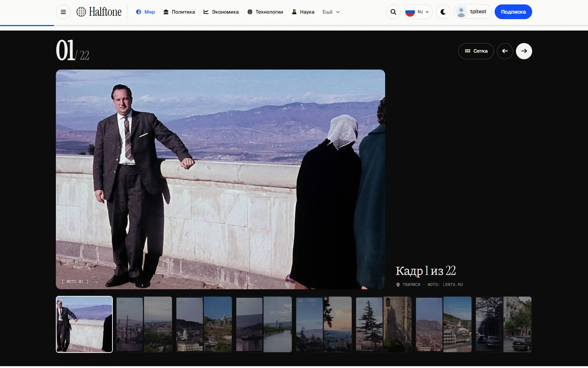Click the chip icon beside Технологии
This screenshot has width=588, height=368.
[250, 12]
